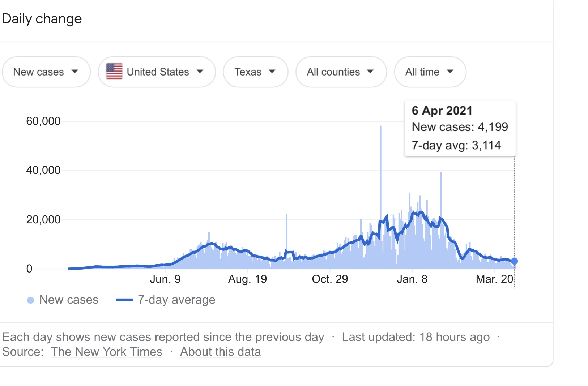Viewport: 588px width, 386px height.
Task: Click the Aug. 19 date label
Action: point(247,279)
